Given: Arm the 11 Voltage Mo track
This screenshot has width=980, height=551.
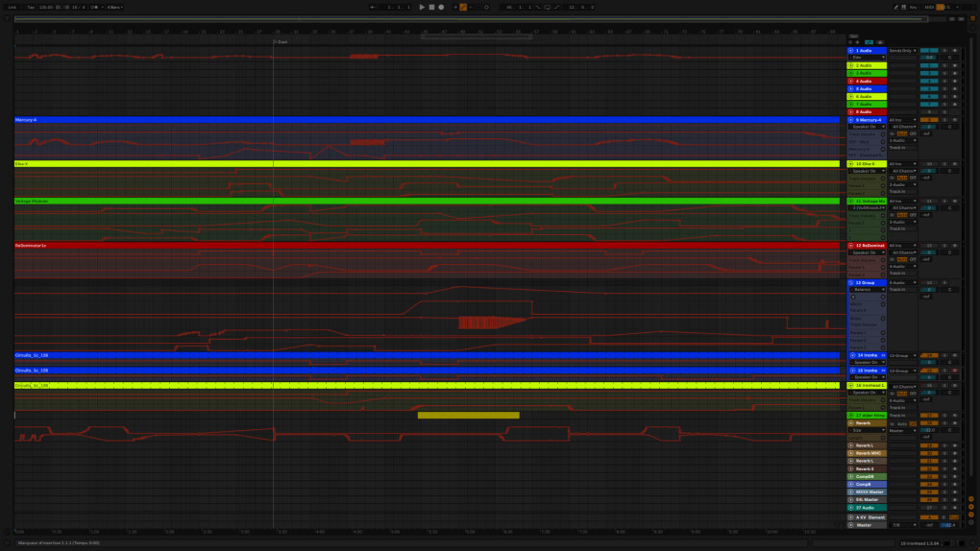Looking at the screenshot, I should click(954, 202).
